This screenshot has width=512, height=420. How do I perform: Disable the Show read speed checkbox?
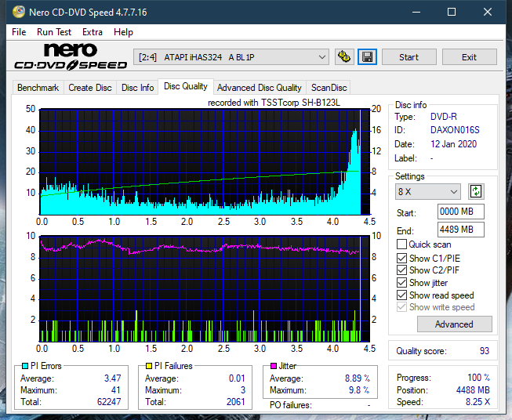[x=402, y=295]
